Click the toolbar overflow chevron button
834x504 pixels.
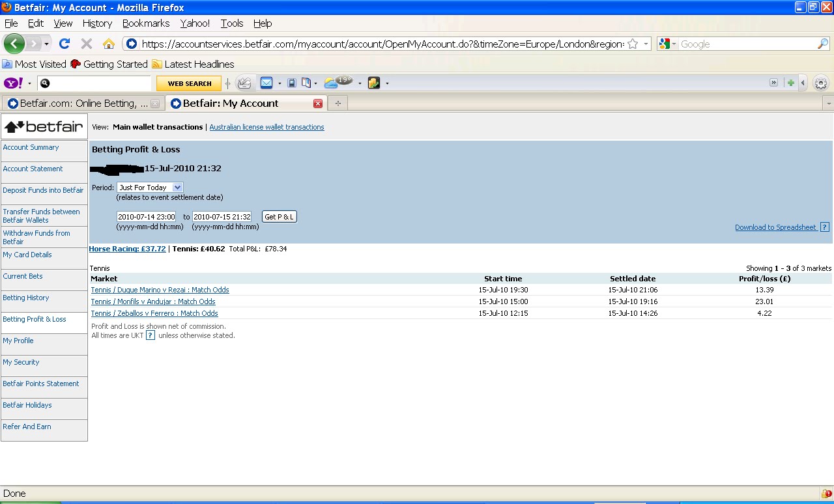coord(773,83)
